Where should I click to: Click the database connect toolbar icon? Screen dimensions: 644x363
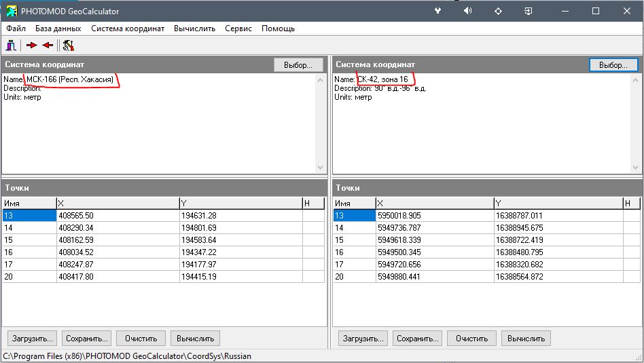(x=11, y=45)
